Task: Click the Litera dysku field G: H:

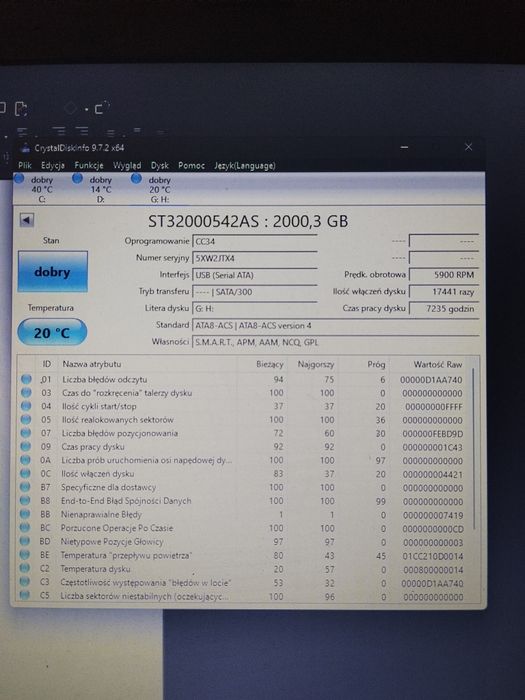Action: [254, 308]
